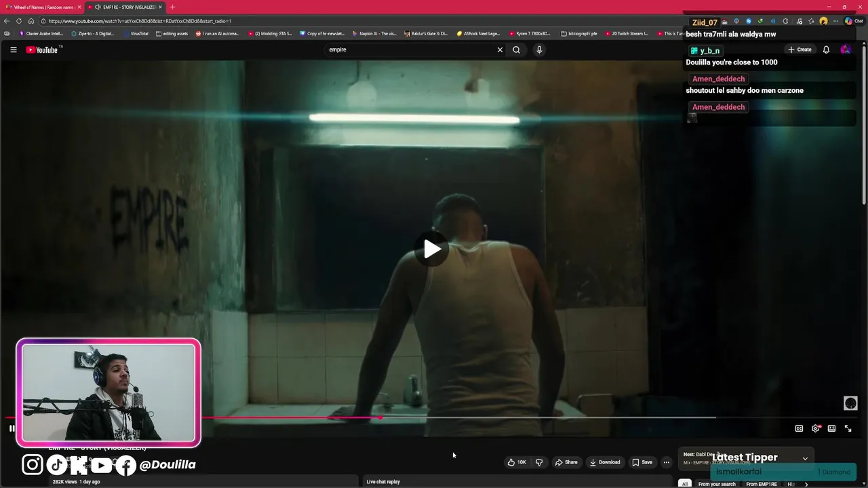This screenshot has width=868, height=488.
Task: Click the y_b_n chat username
Action: (705, 51)
